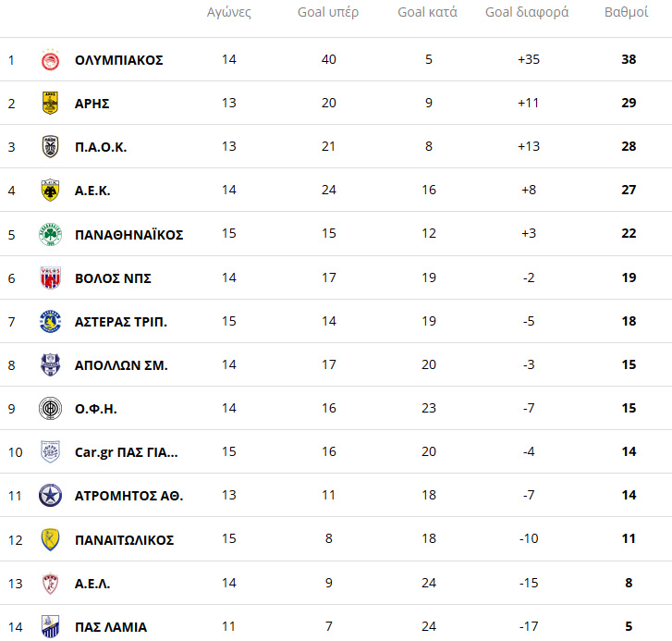Click the O.F.I. circular emblem

point(50,408)
